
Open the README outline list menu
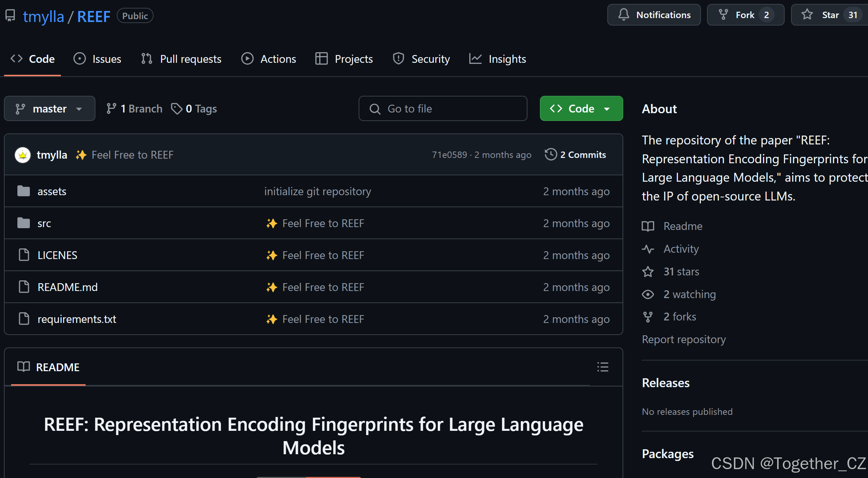pyautogui.click(x=603, y=367)
